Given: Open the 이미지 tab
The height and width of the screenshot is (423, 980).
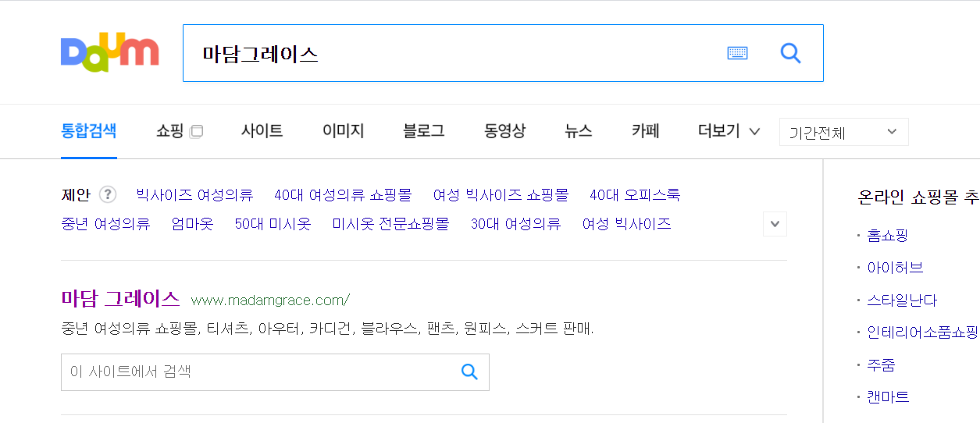Looking at the screenshot, I should pos(343,131).
